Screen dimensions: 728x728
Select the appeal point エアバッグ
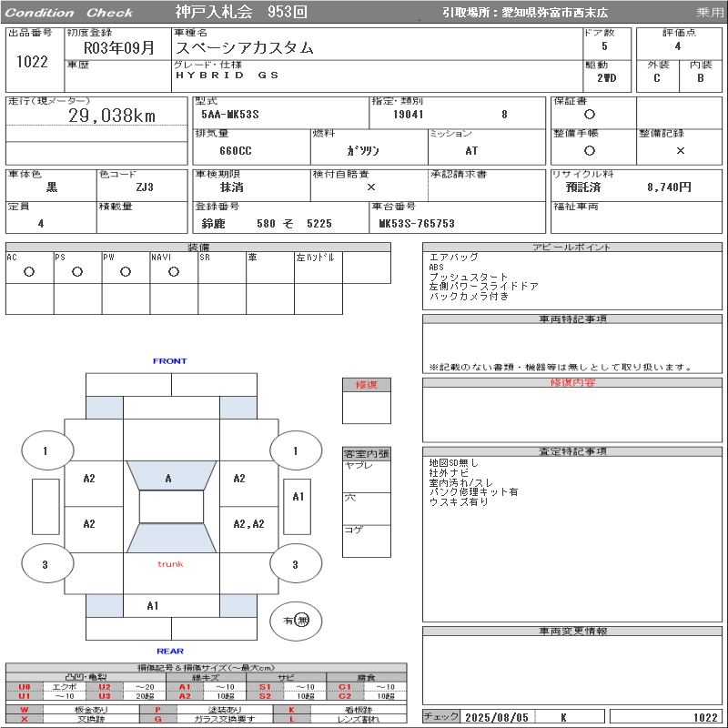click(453, 257)
